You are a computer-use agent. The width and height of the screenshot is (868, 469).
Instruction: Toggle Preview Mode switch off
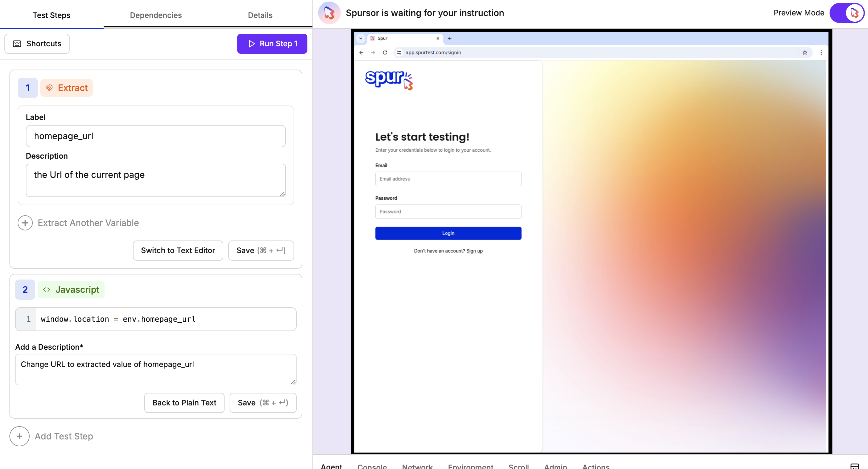[847, 13]
